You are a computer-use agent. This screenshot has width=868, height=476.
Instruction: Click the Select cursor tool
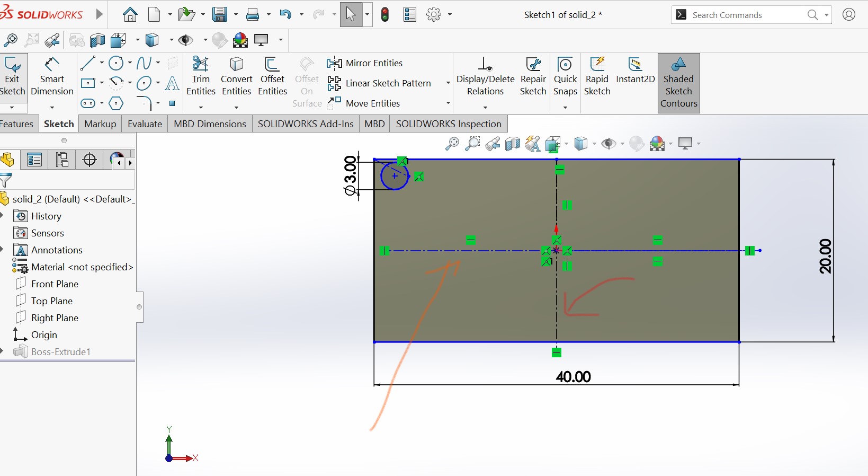(x=351, y=14)
